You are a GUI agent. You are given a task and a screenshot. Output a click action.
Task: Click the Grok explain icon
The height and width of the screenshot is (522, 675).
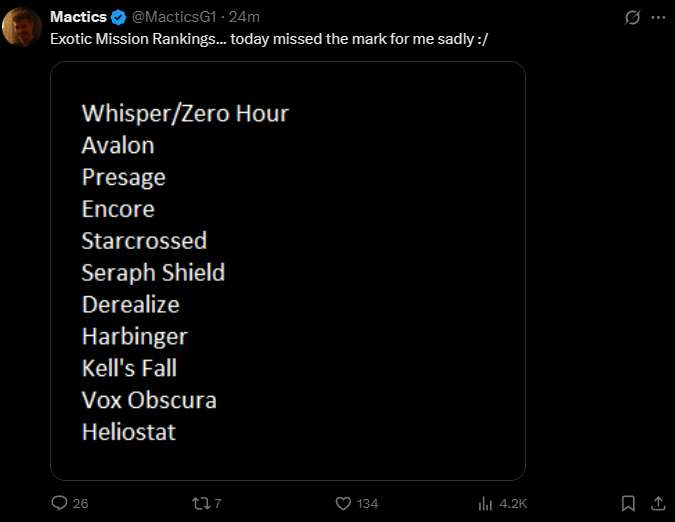point(631,17)
